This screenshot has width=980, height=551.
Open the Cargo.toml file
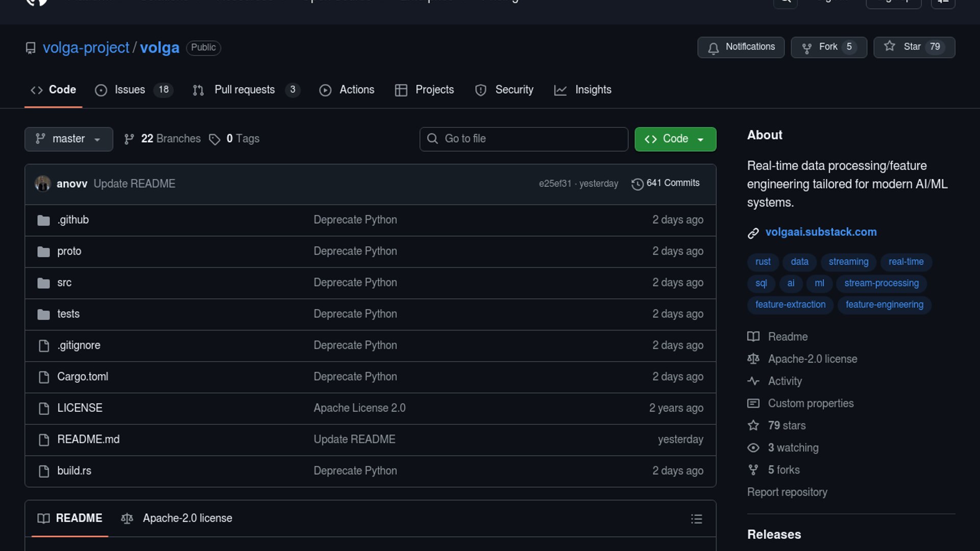83,377
